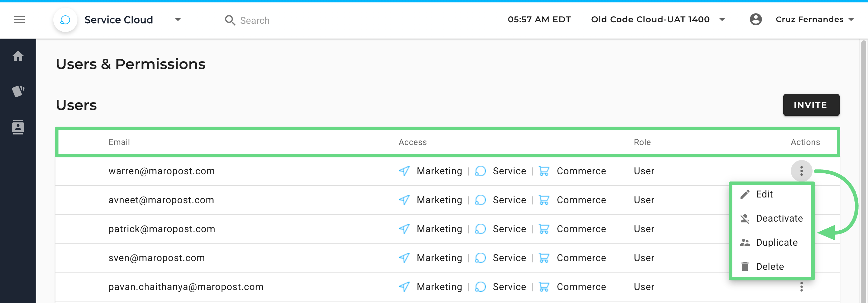
Task: Click the Service Cloud chat bubble logo
Action: tap(65, 20)
